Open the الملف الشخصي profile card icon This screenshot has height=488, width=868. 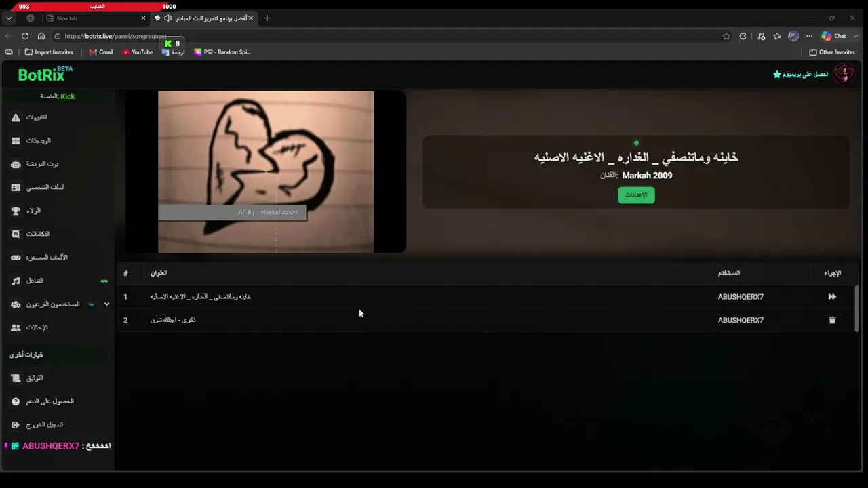[16, 187]
